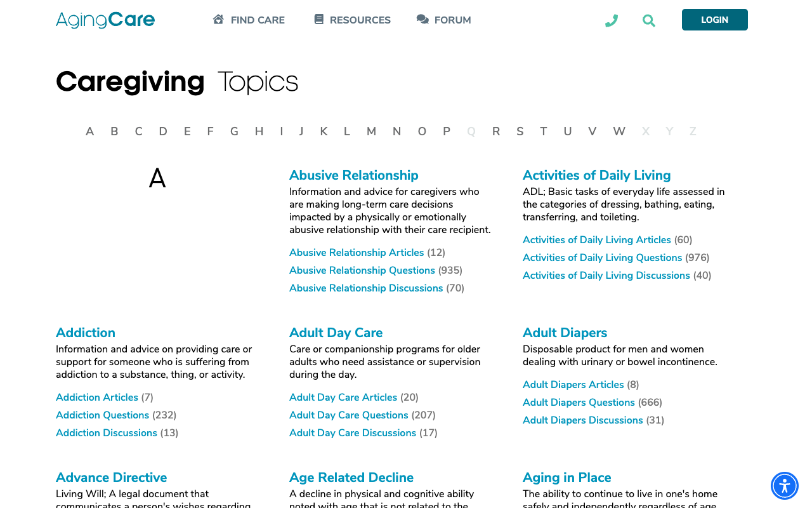
Task: Open the Age Related Decline topic heading
Action: [x=351, y=478]
